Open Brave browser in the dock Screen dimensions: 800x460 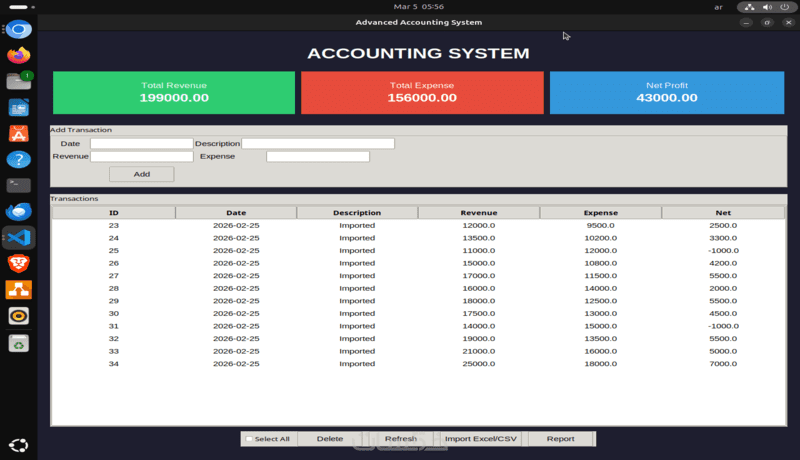18,264
